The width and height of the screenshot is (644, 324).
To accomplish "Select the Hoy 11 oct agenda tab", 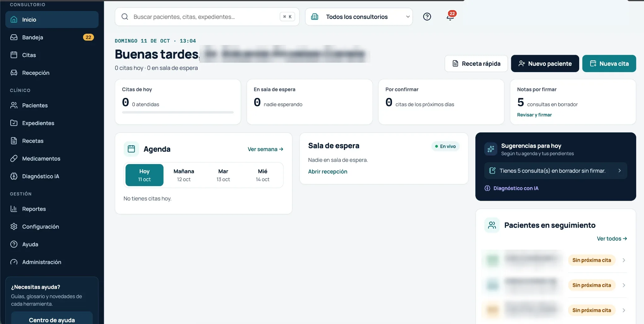I will (144, 175).
